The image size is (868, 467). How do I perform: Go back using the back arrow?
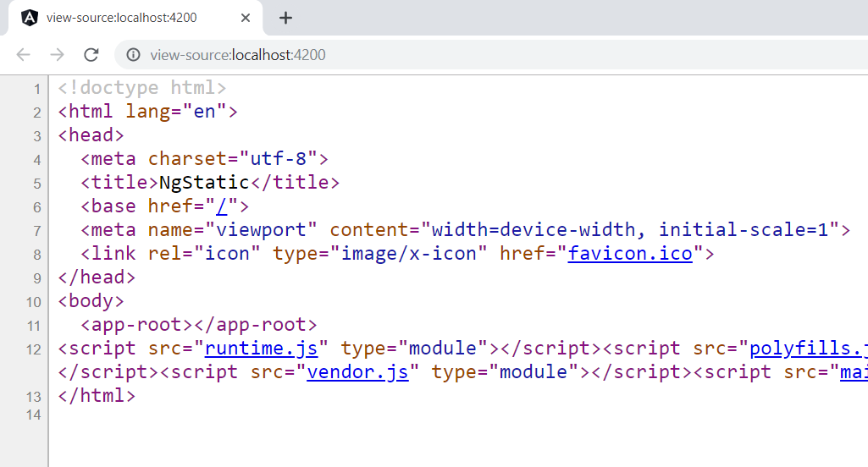pos(23,55)
